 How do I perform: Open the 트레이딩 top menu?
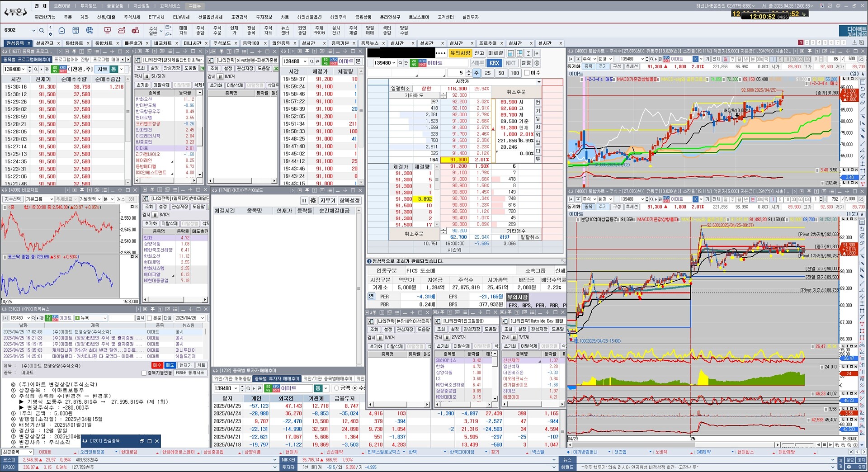pyautogui.click(x=62, y=6)
